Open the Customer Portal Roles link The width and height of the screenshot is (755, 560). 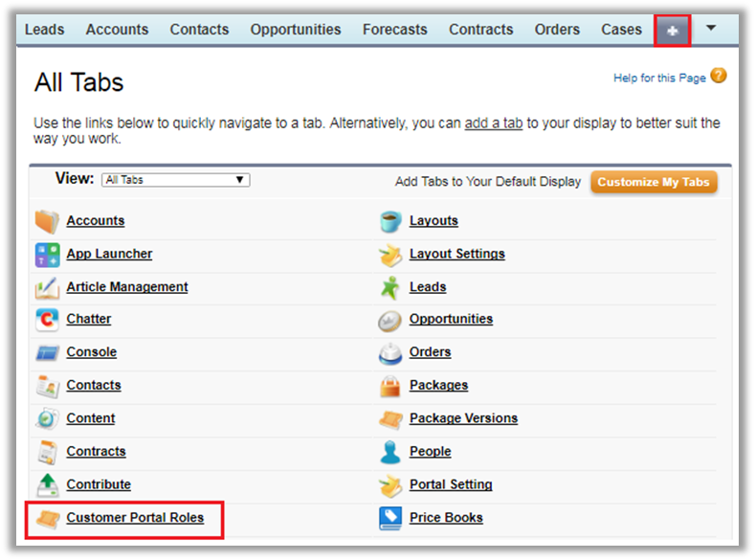pos(135,518)
